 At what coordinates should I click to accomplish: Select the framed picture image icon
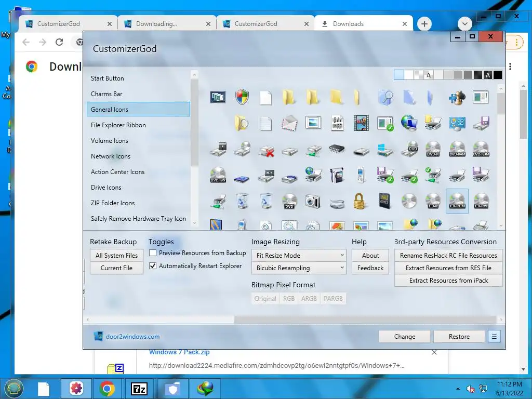tap(313, 123)
